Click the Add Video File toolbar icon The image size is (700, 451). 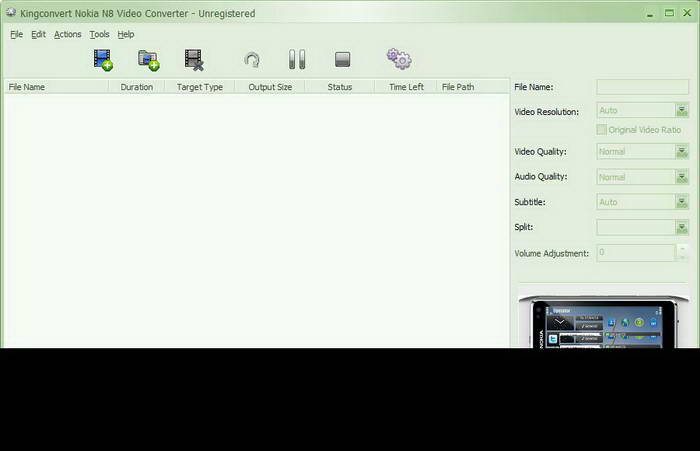point(103,60)
